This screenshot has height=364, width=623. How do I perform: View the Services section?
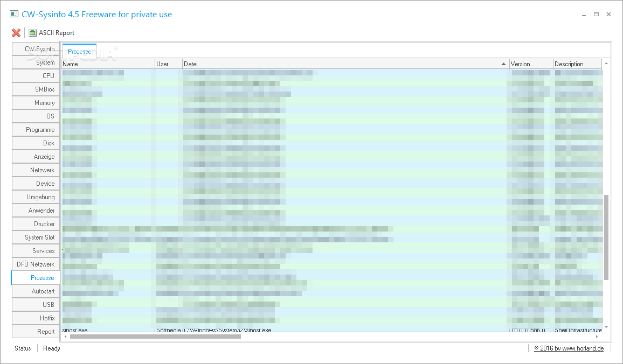pos(36,251)
